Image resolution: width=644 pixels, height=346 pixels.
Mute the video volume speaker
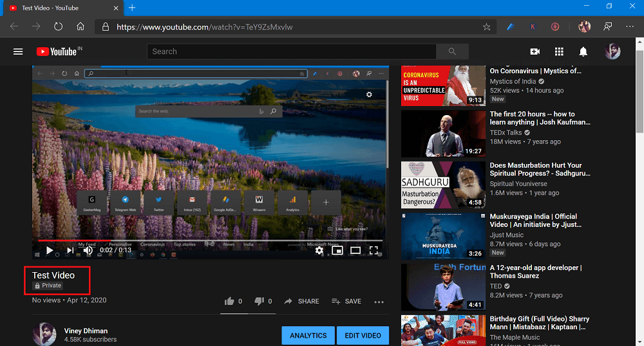click(x=88, y=250)
